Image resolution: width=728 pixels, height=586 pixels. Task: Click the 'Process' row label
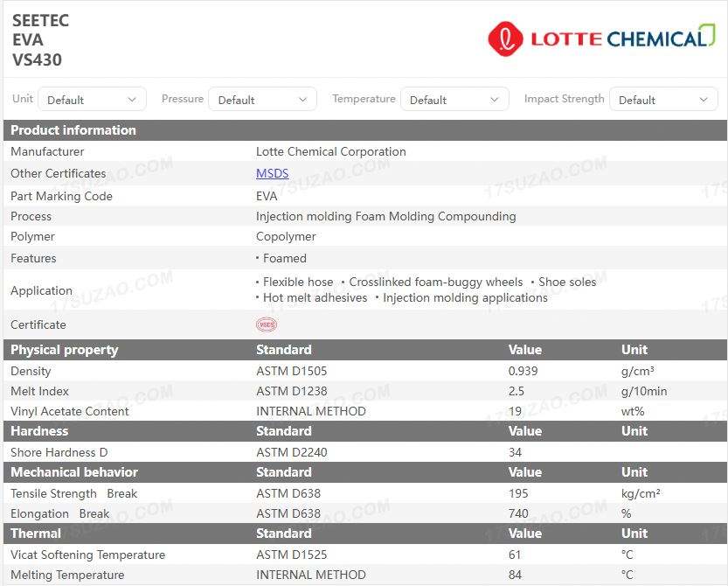click(x=31, y=217)
